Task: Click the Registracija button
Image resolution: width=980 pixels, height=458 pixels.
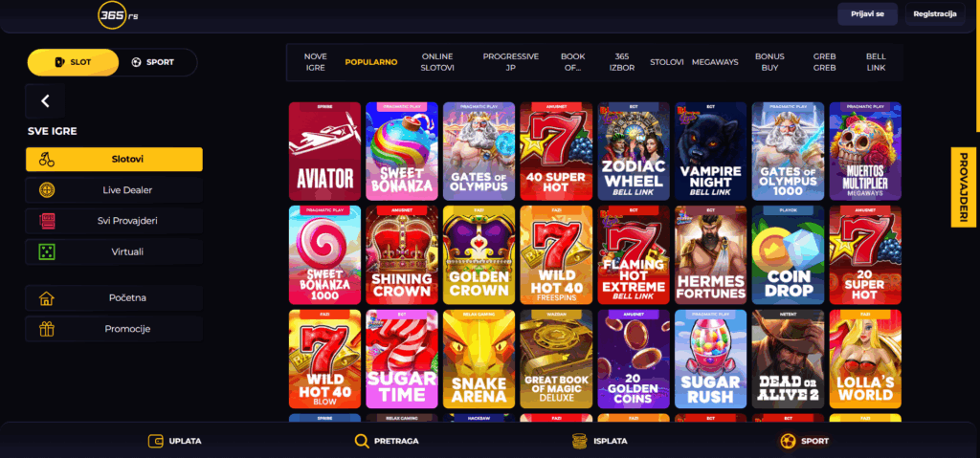Action: [935, 13]
